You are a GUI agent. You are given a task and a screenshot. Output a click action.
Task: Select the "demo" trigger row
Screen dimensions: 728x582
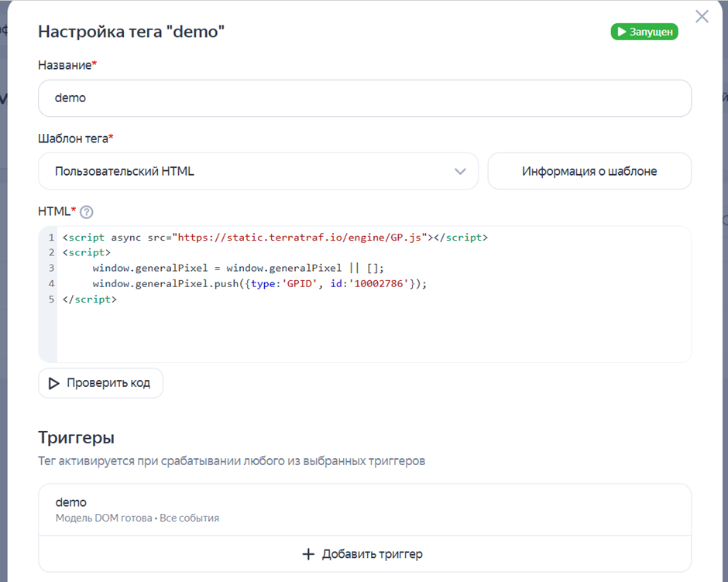click(364, 509)
